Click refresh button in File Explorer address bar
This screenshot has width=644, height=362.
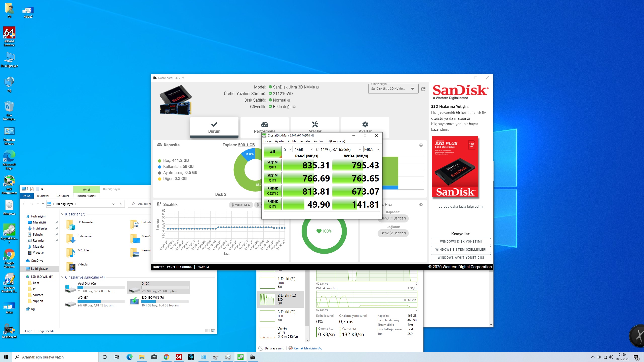click(121, 204)
